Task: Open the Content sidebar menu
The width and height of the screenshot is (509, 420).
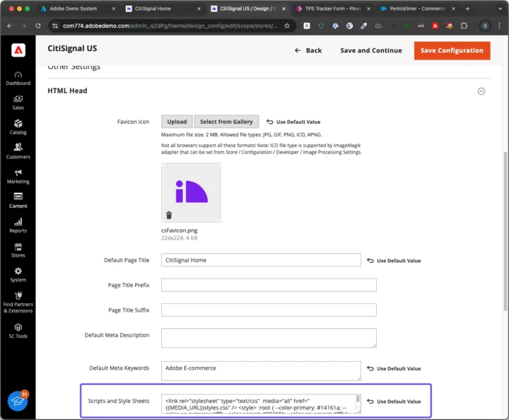Action: pyautogui.click(x=18, y=201)
